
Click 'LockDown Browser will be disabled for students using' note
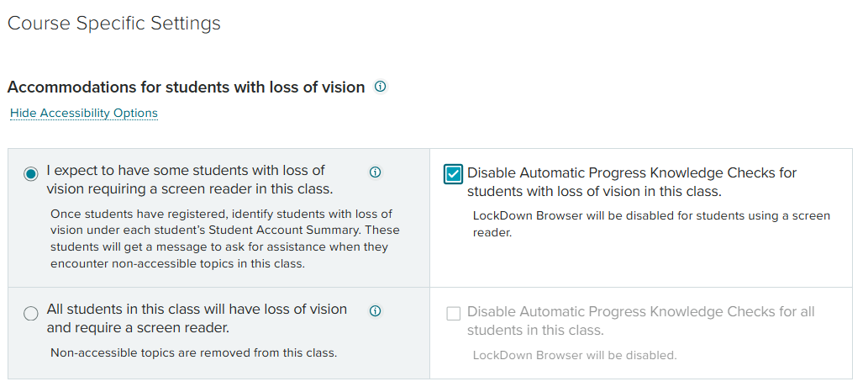pos(651,216)
